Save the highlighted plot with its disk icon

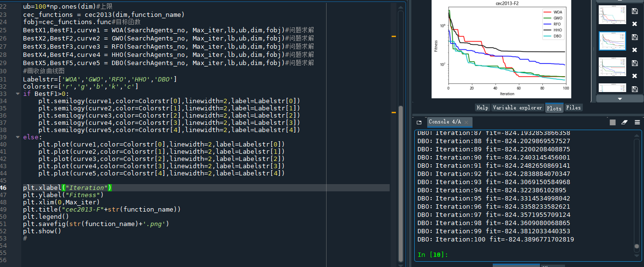pos(634,37)
